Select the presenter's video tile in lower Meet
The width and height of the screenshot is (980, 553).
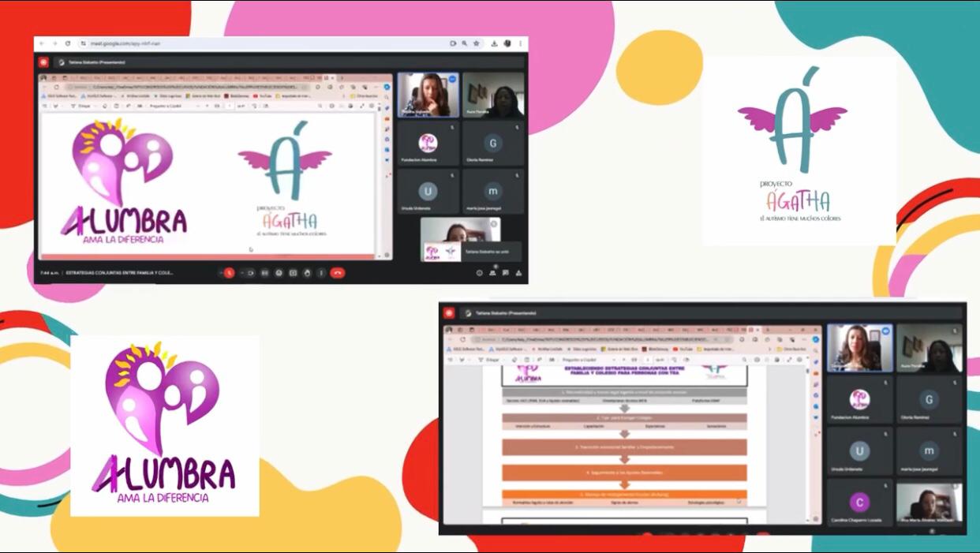tap(859, 348)
